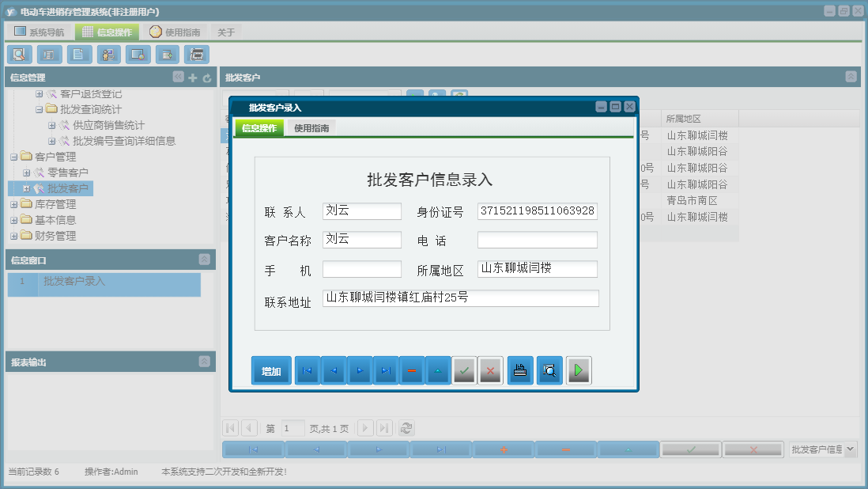Go to previous record in dialog navigator
The width and height of the screenshot is (868, 489).
[334, 370]
